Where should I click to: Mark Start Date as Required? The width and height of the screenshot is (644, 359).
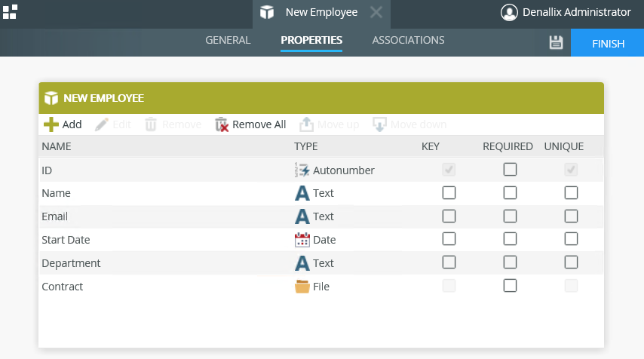pyautogui.click(x=511, y=240)
